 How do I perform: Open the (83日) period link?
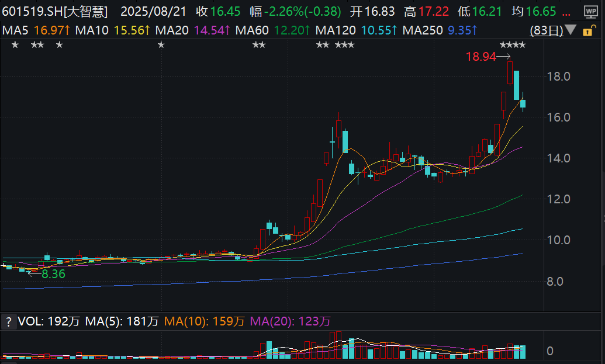[x=547, y=30]
